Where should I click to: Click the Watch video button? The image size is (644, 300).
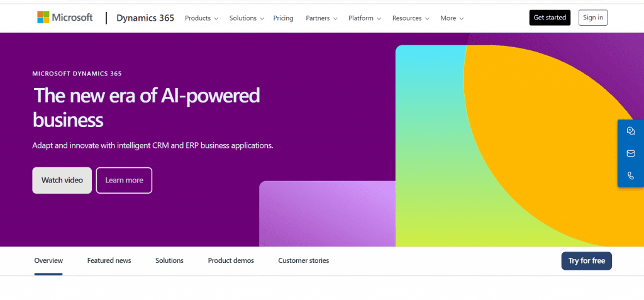coord(62,181)
